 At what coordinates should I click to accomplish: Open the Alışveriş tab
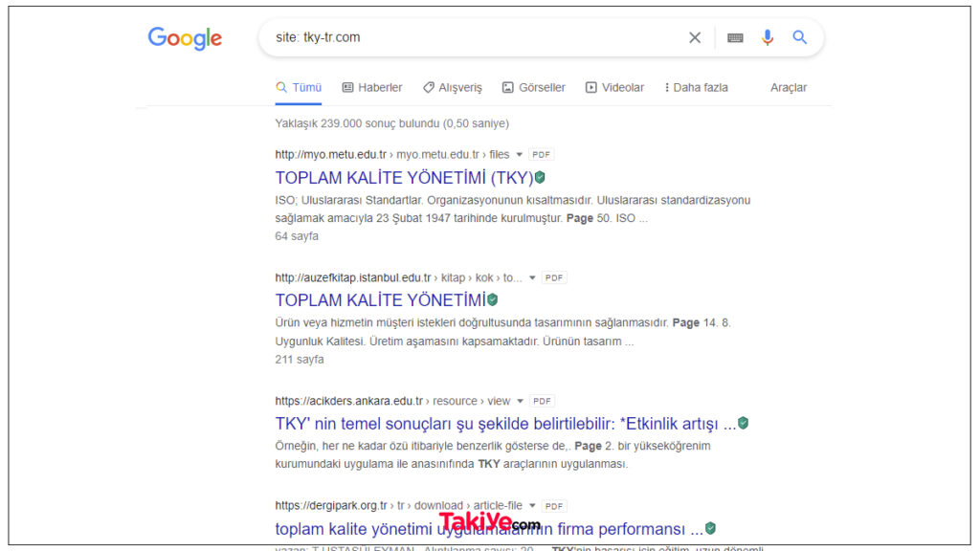tap(453, 87)
